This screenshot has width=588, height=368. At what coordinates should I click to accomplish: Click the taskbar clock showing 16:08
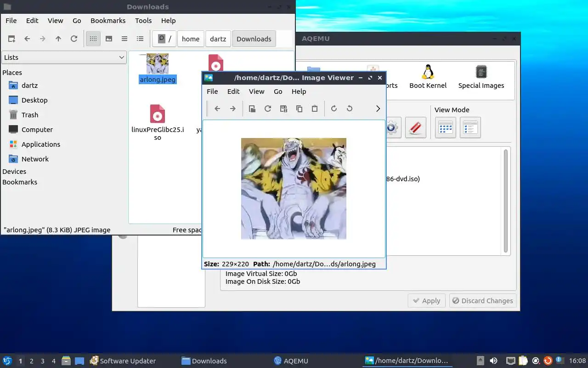[x=577, y=361]
